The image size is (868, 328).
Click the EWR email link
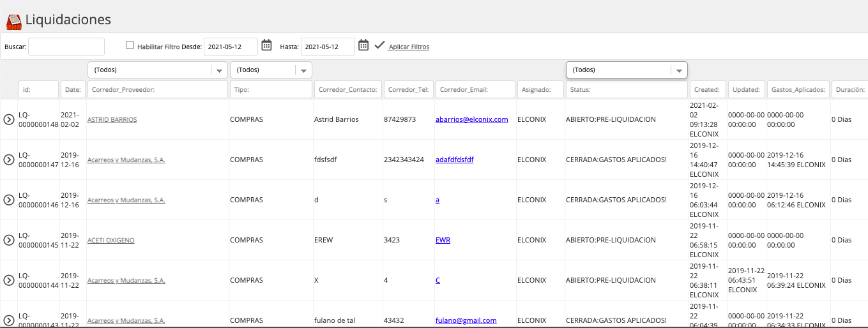(443, 240)
